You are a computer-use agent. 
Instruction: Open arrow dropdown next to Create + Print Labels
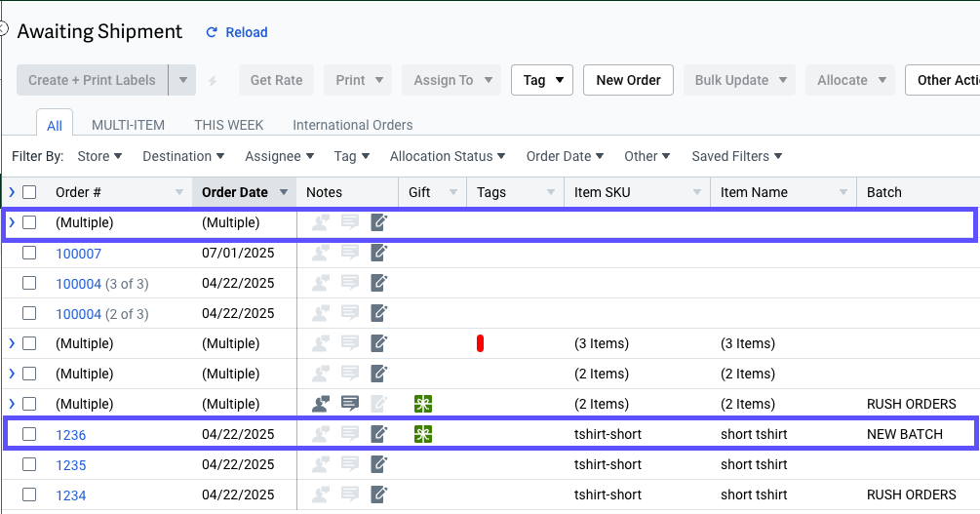pyautogui.click(x=182, y=80)
